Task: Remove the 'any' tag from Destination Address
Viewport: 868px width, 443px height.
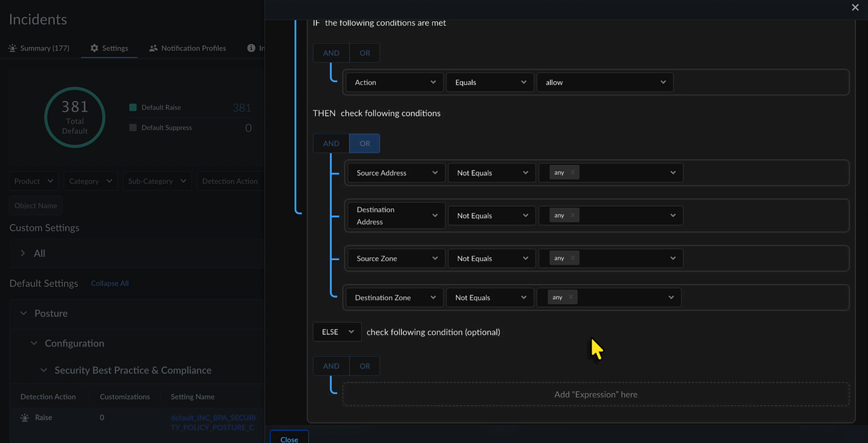Action: tap(572, 215)
